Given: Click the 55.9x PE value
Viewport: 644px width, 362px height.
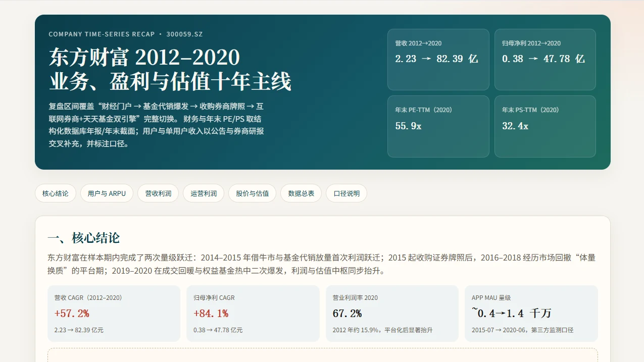Looking at the screenshot, I should (408, 126).
